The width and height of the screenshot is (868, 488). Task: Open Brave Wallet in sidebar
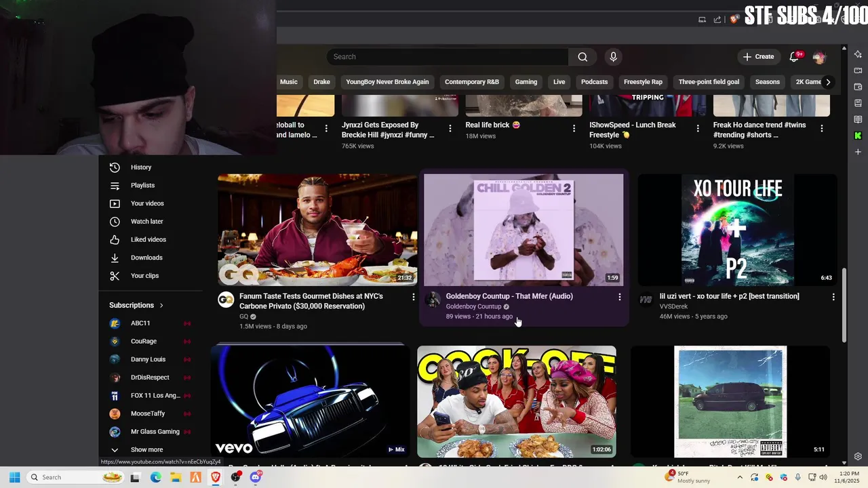click(x=858, y=87)
